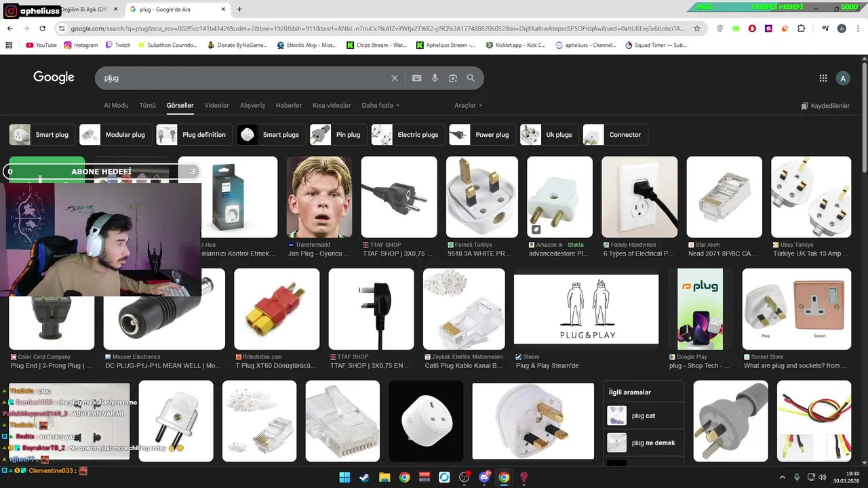Bookmark this page with the star

coord(697,28)
